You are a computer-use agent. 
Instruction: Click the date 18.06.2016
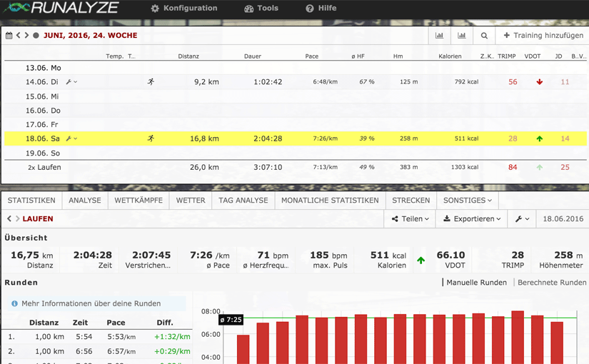(563, 218)
